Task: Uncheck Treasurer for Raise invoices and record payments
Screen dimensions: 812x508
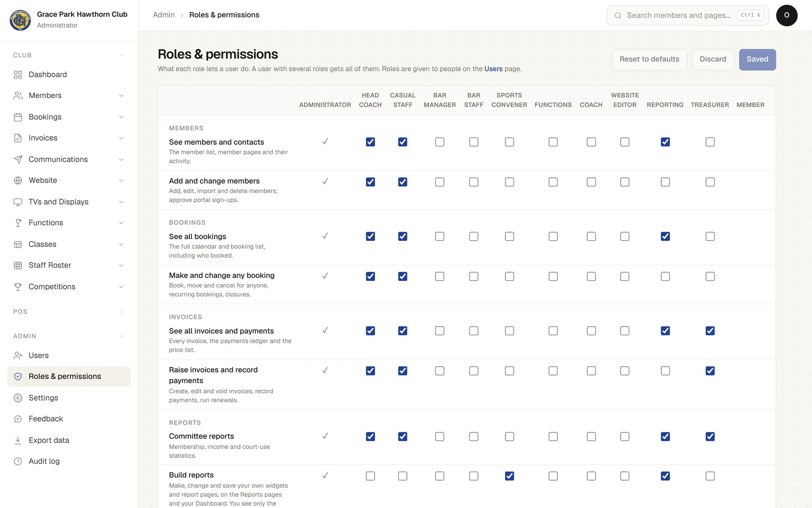Action: point(710,371)
